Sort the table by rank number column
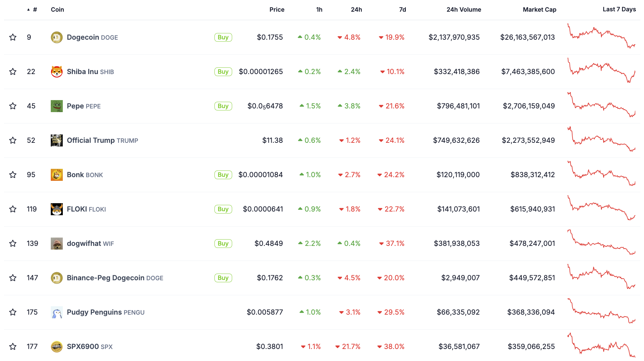Image resolution: width=644 pixels, height=361 pixels. (35, 10)
